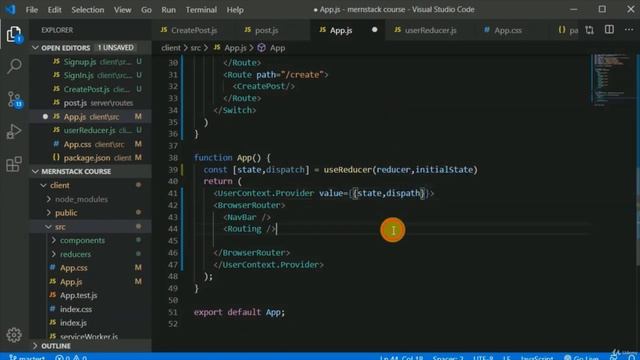Viewport: 640px width, 360px height.
Task: Click the braces icon of package.json entry
Action: click(56, 157)
